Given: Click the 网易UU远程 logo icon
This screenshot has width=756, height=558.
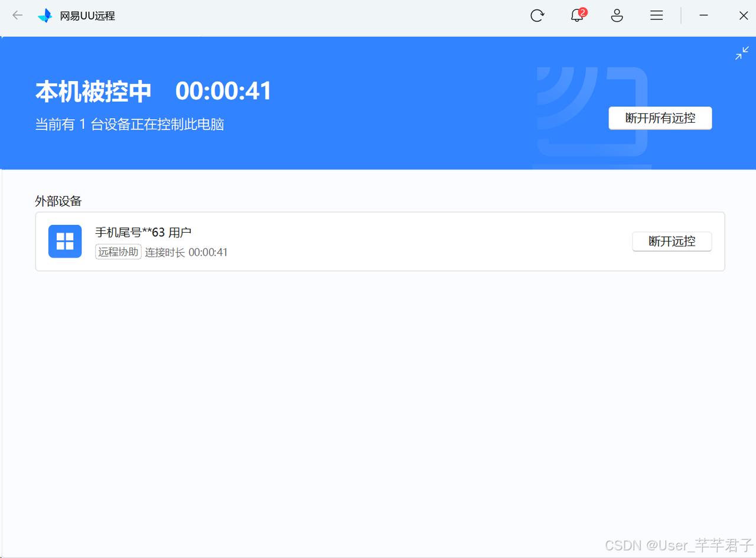Looking at the screenshot, I should click(45, 15).
